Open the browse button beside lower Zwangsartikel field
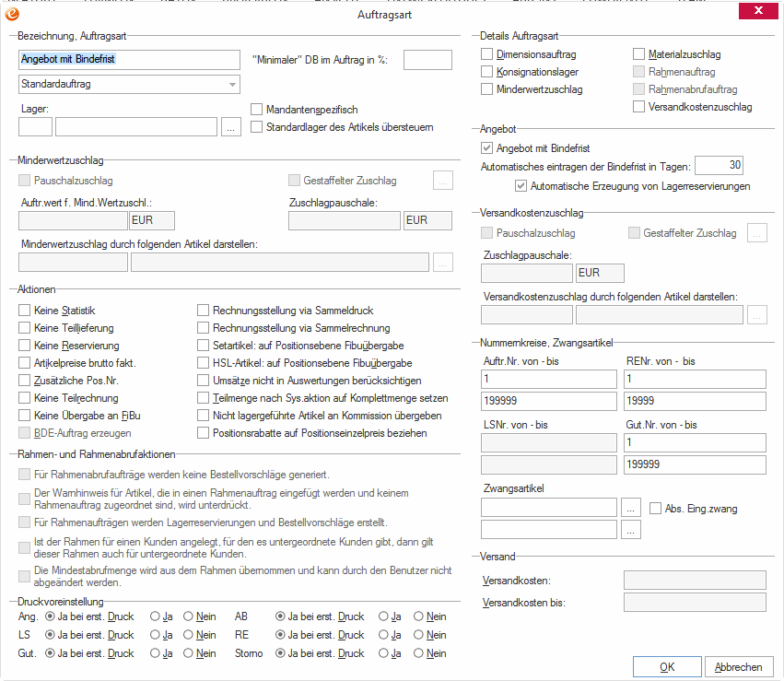784x681 pixels. [x=630, y=530]
